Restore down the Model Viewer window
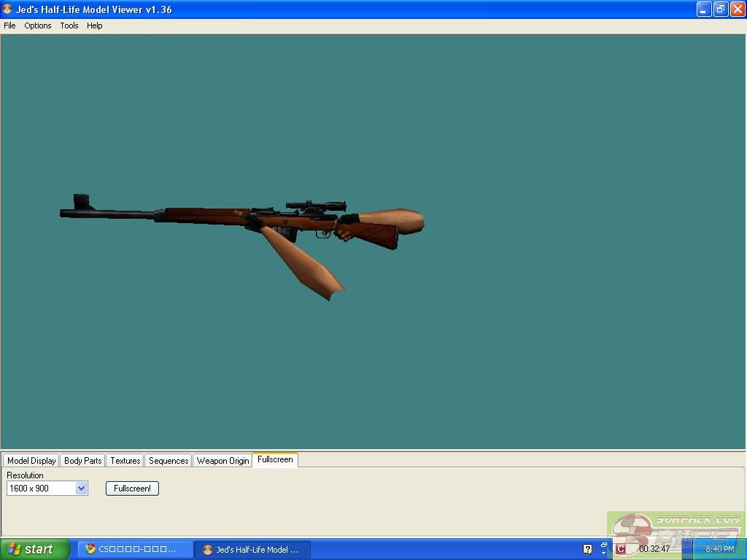The height and width of the screenshot is (560, 747). [720, 9]
